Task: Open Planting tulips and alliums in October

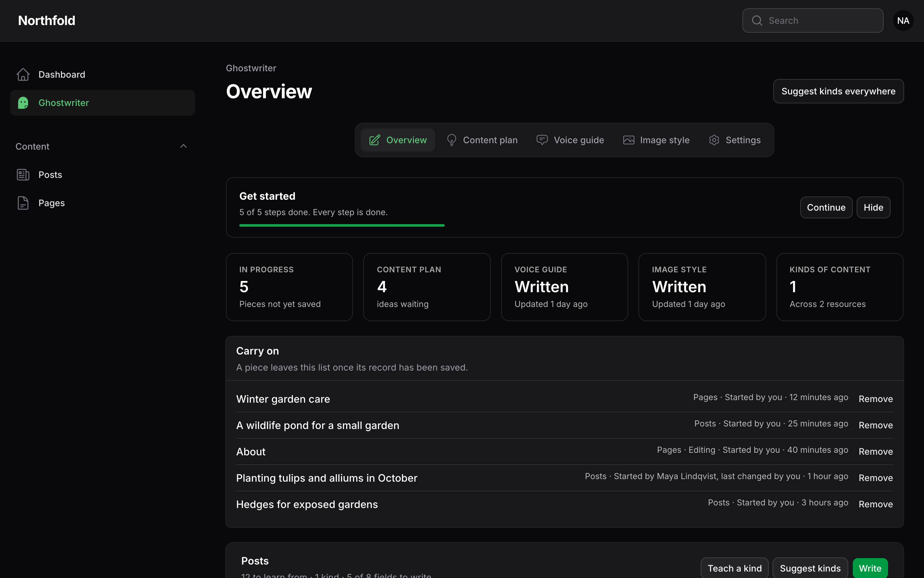Action: coord(327,478)
